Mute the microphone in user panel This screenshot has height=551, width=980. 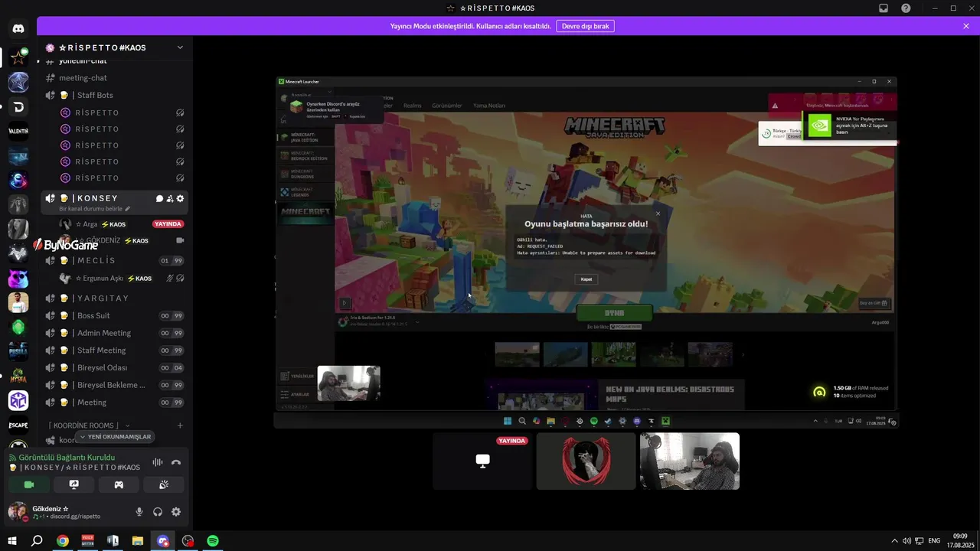tap(139, 512)
